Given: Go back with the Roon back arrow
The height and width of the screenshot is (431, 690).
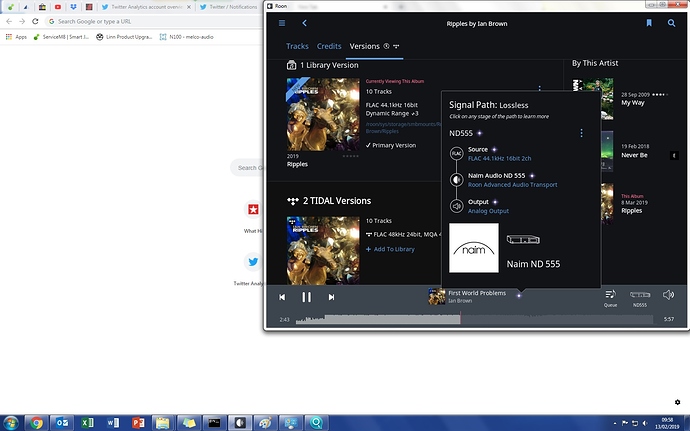Looking at the screenshot, I should tap(304, 23).
